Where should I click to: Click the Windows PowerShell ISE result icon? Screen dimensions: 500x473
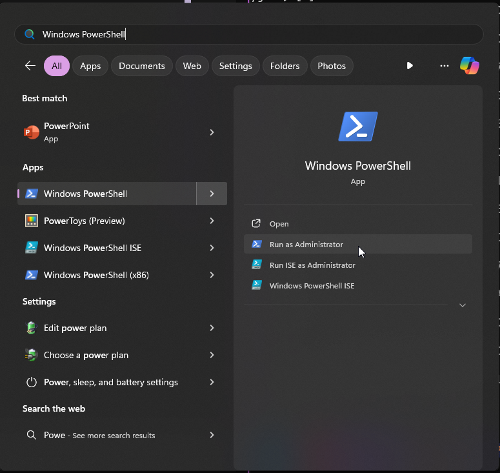pos(31,248)
